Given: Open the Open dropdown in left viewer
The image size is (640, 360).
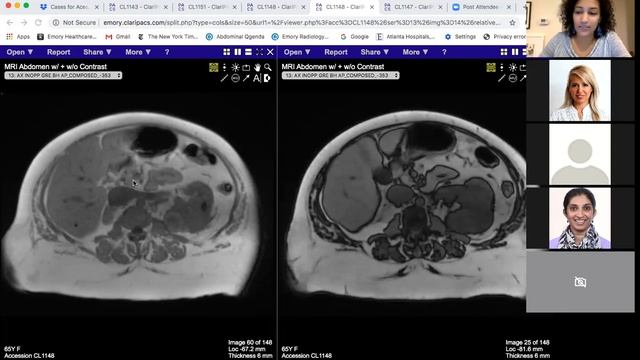Looking at the screenshot, I should pos(19,52).
